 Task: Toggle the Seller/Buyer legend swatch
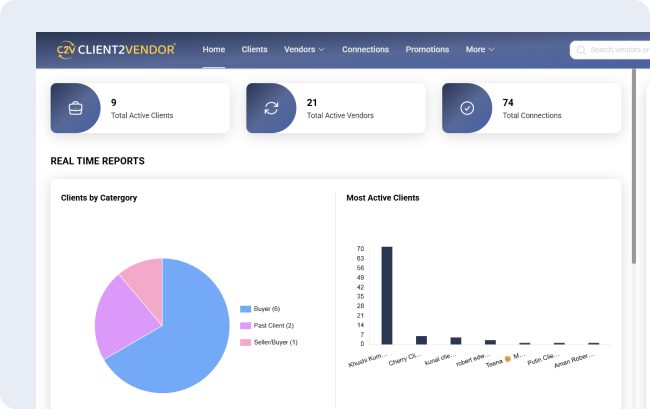(246, 342)
